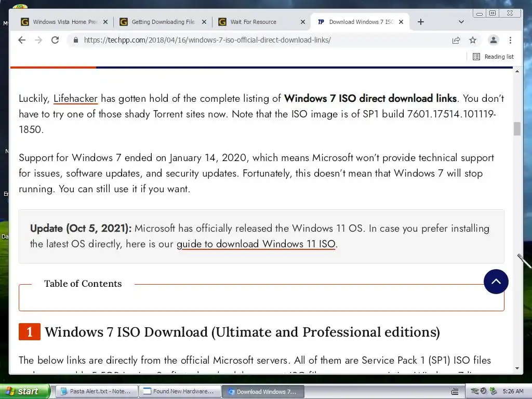532x399 pixels.
Task: Switch to Pasta Alert.txt Notepad taskbar item
Action: pos(96,391)
